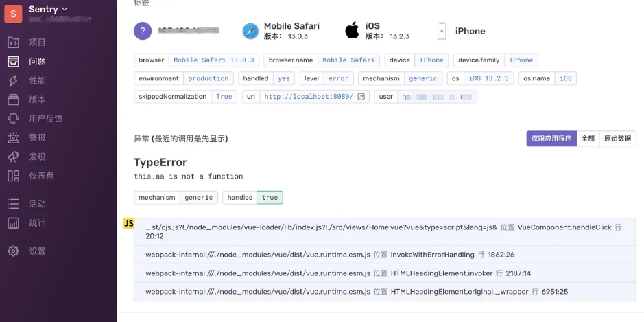The image size is (644, 322).
Task: Expand the invokeWithErrorHandling stack frame
Action: (x=385, y=255)
